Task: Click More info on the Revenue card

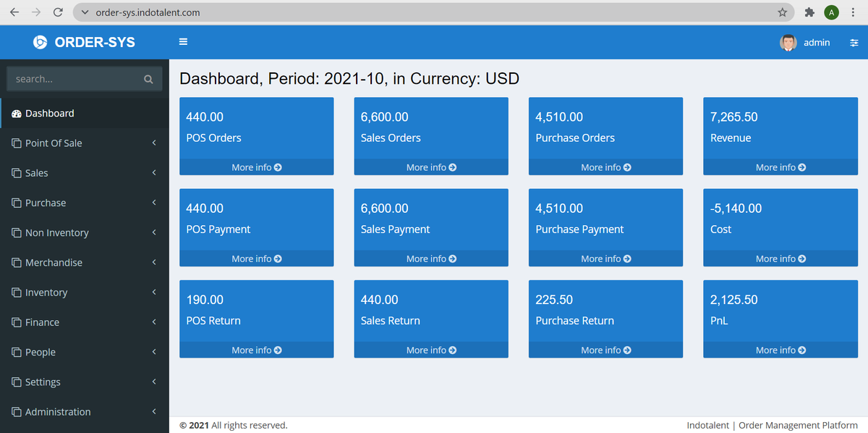Action: tap(780, 167)
